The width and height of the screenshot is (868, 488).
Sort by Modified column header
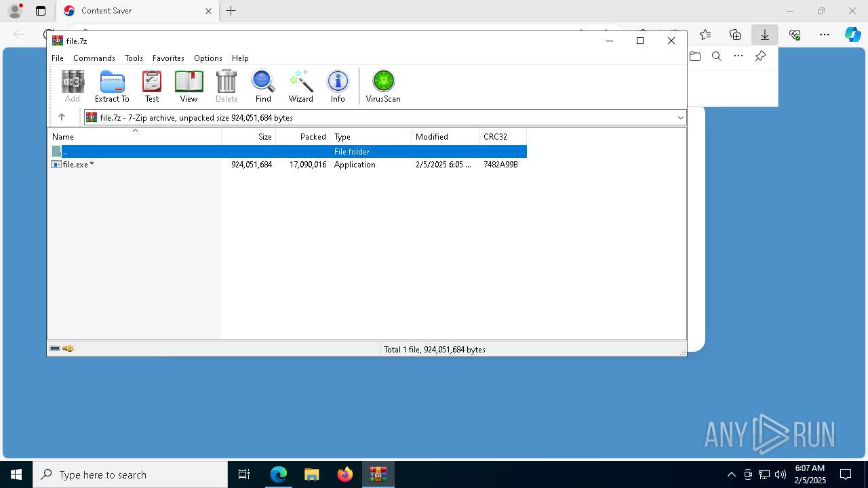[446, 137]
